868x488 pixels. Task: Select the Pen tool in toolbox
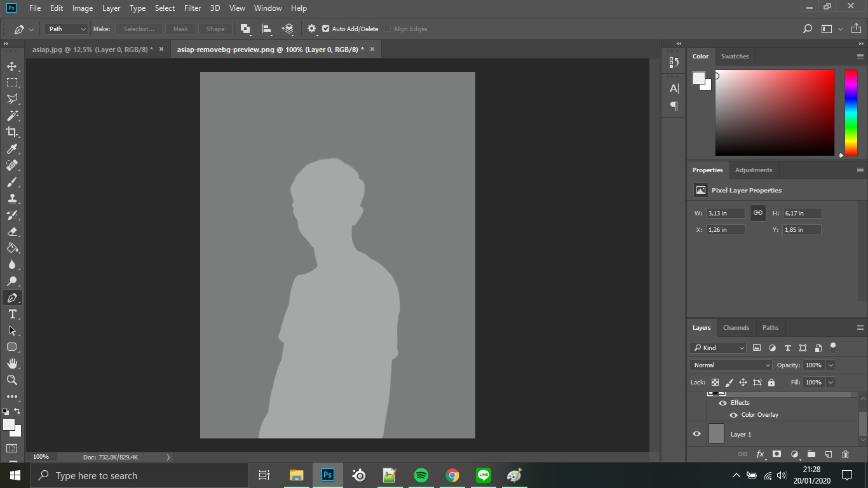coord(12,297)
